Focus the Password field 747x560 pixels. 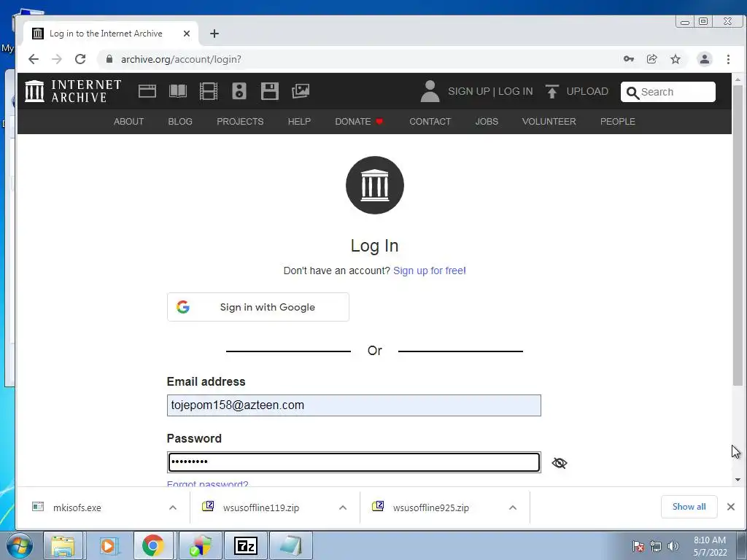coord(354,462)
